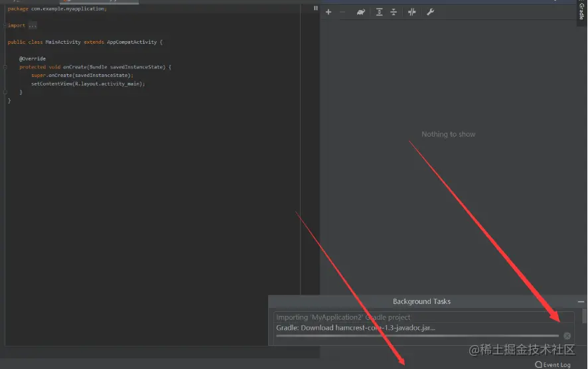588x369 pixels.
Task: Expand the folded import statements
Action: [x=5, y=25]
